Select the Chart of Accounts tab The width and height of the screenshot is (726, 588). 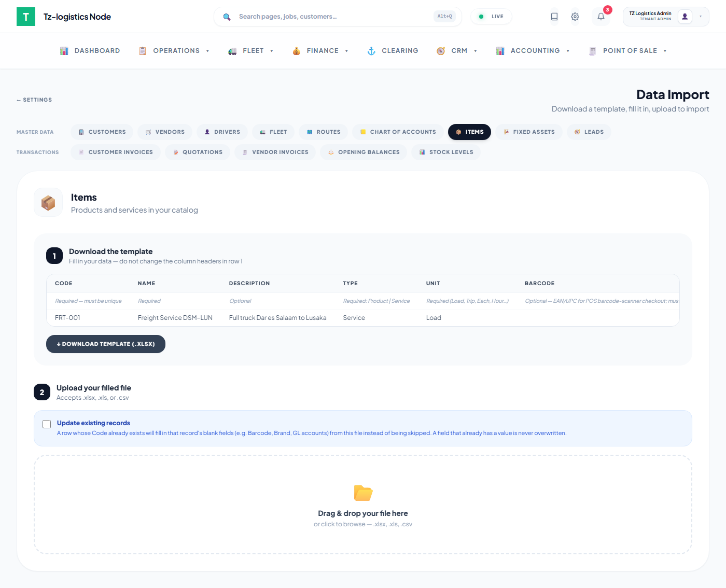coord(398,132)
